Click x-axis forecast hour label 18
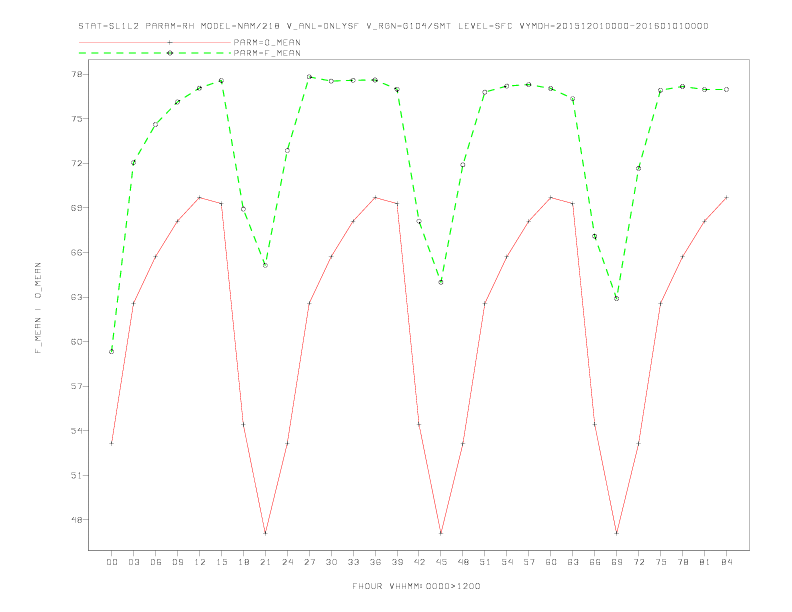 (x=243, y=562)
